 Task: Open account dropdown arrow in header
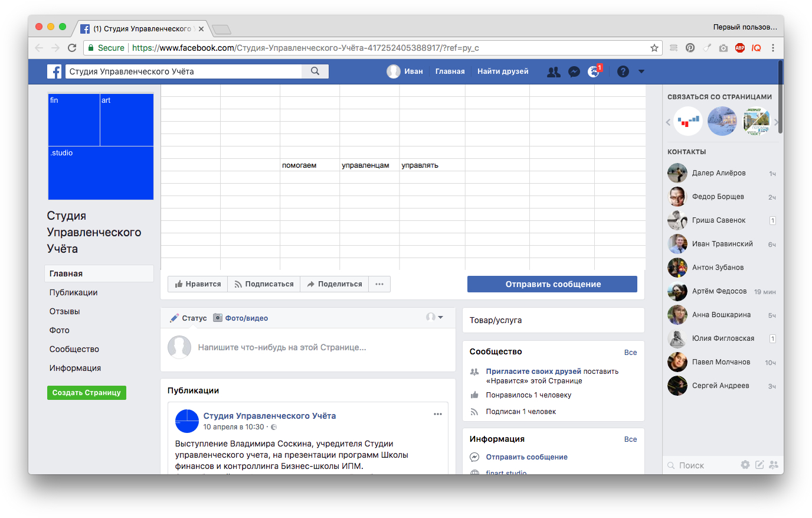pyautogui.click(x=641, y=71)
